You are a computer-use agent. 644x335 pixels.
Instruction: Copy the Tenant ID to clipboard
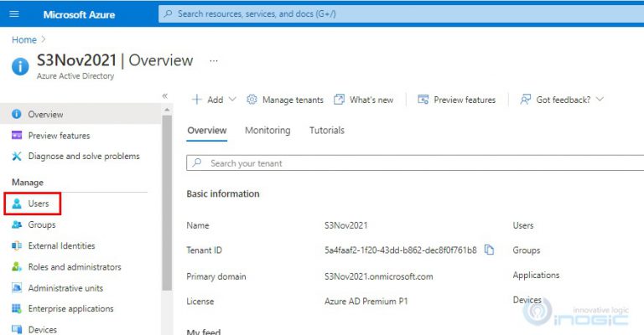pyautogui.click(x=490, y=250)
